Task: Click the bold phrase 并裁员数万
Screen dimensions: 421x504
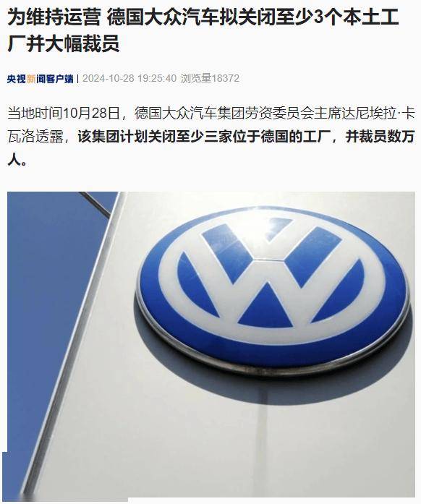Action: click(x=380, y=137)
